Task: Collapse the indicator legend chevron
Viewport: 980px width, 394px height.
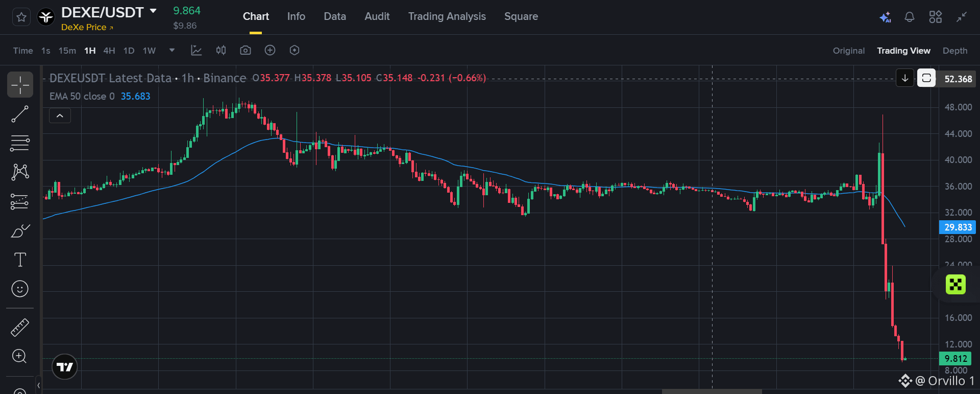Action: click(x=60, y=115)
